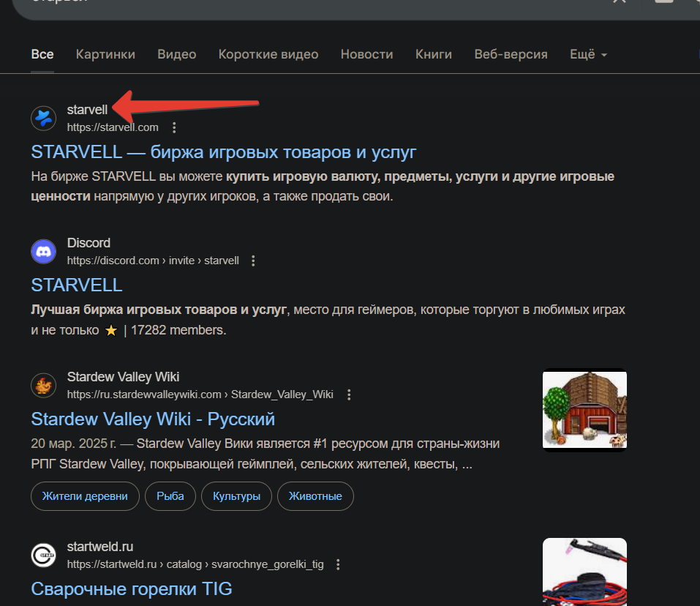Click the Stardew Valley Wiki site name
Image resolution: width=700 pixels, height=606 pixels.
pos(123,377)
